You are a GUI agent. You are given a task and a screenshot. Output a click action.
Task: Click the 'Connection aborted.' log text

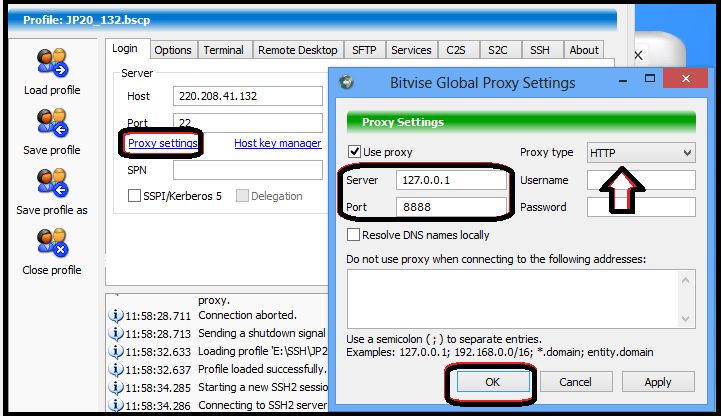pyautogui.click(x=247, y=315)
